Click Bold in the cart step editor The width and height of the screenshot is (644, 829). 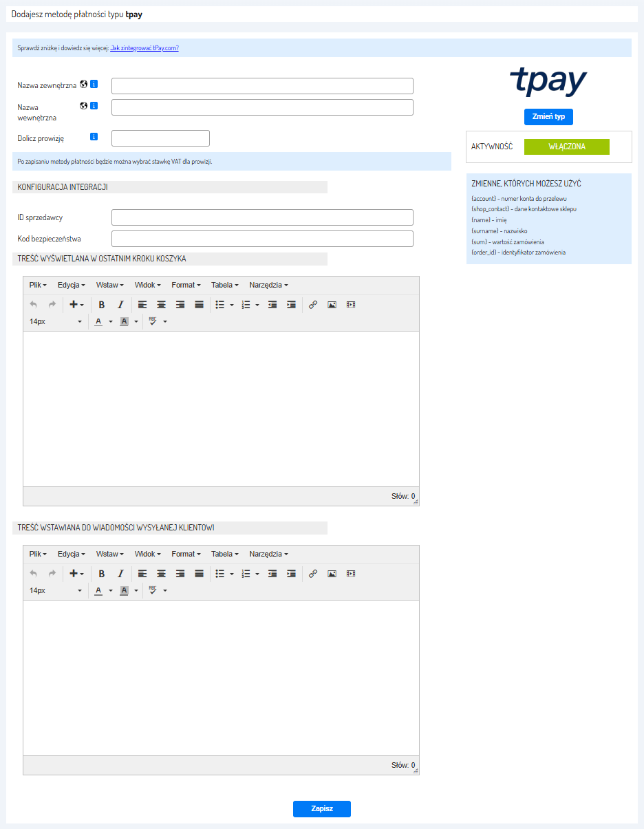tap(102, 305)
